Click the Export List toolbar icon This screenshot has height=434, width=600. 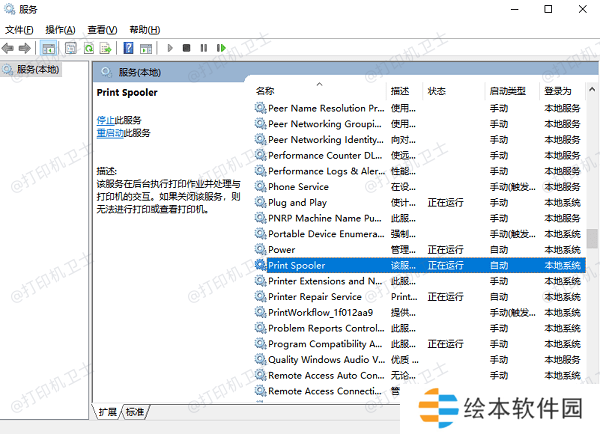tap(106, 47)
